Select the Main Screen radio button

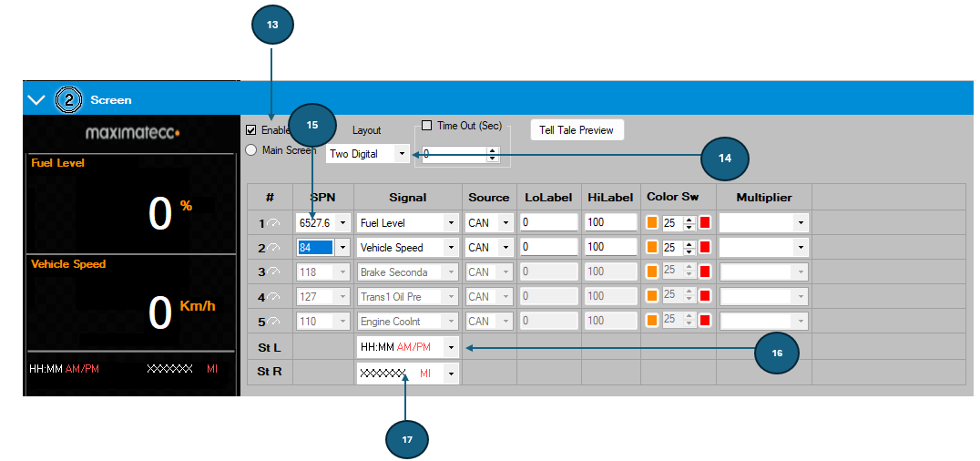[251, 150]
